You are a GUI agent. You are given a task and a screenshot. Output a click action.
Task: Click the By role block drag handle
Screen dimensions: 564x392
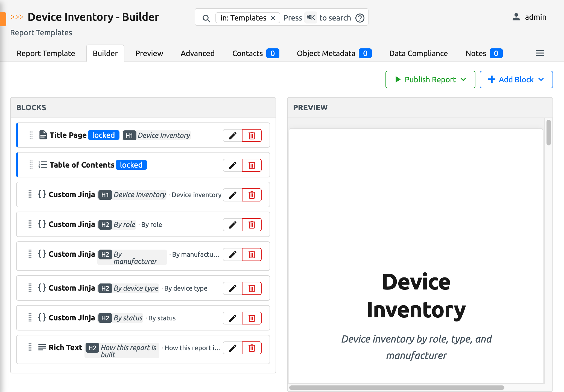click(x=30, y=224)
